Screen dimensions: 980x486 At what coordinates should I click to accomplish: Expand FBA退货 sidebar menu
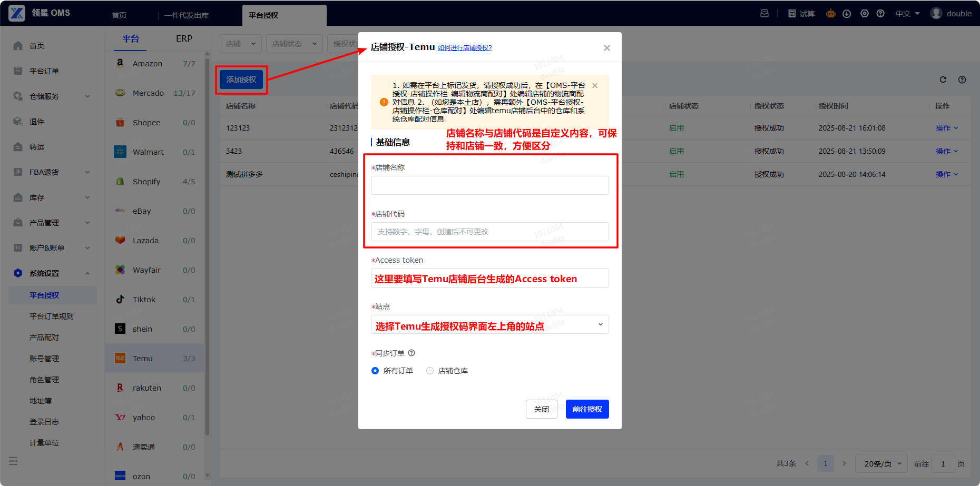[52, 172]
